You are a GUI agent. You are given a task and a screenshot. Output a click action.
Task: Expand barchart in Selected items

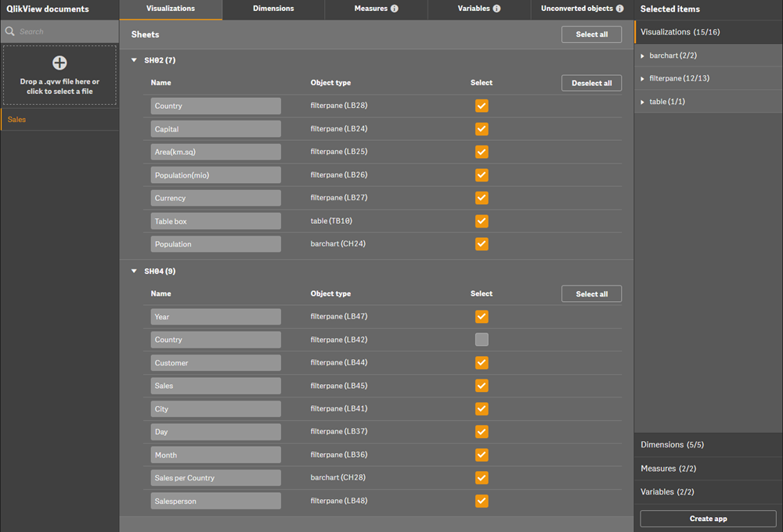click(643, 56)
